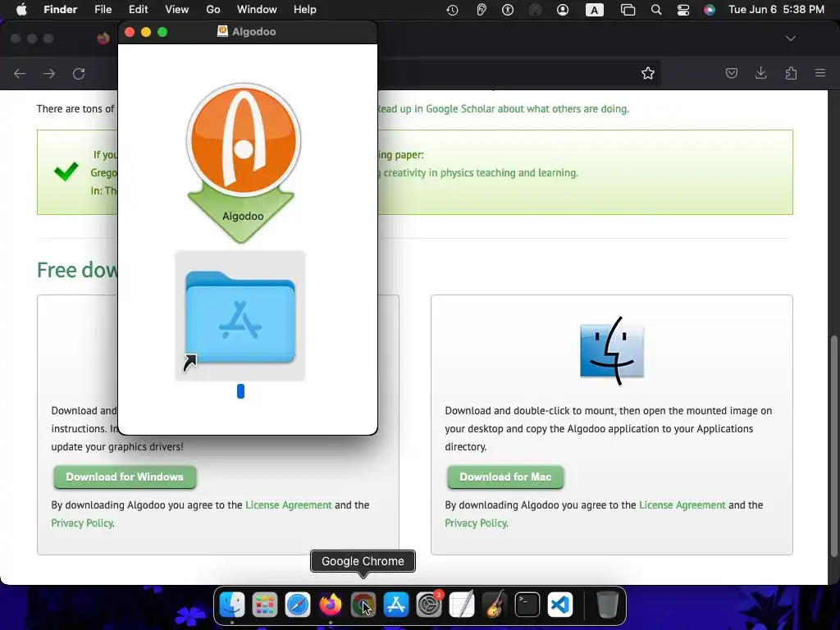Viewport: 840px width, 630px height.
Task: Open TextEdit from the Dock
Action: [x=462, y=605]
